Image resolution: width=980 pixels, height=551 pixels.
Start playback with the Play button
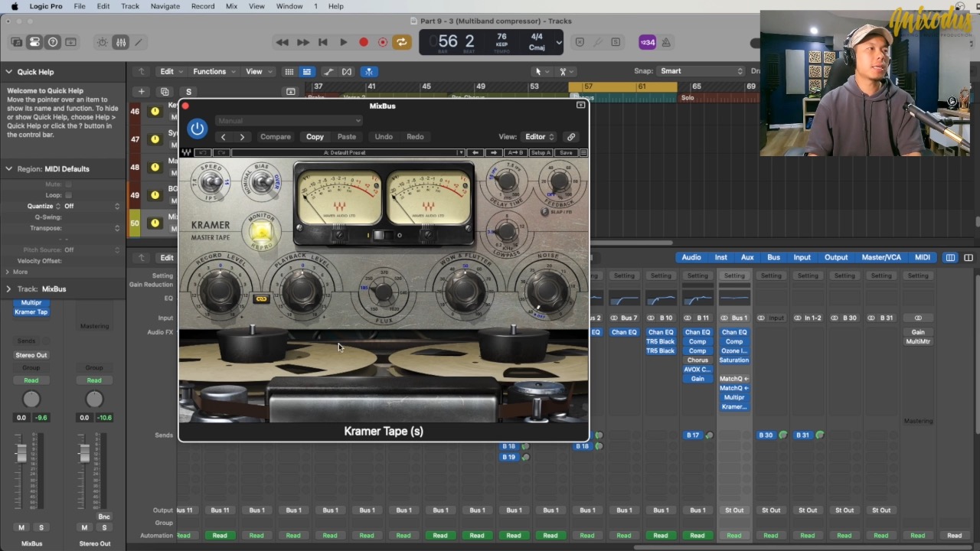(x=343, y=42)
